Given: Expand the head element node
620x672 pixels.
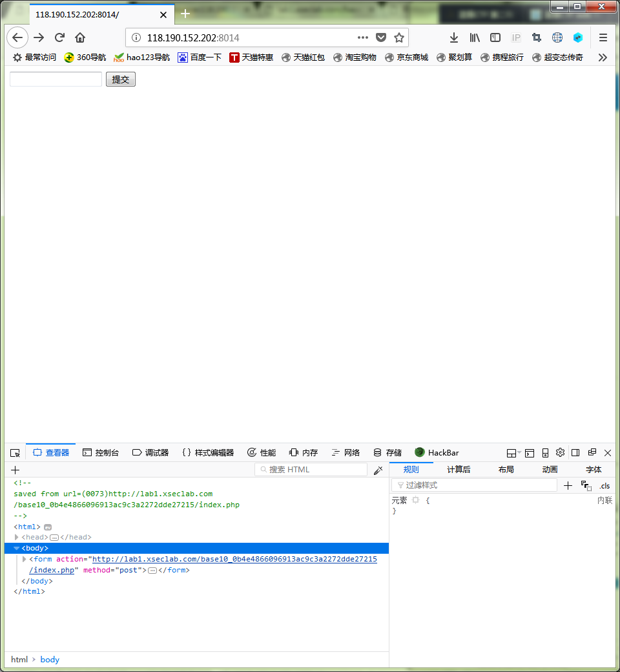Looking at the screenshot, I should (17, 538).
